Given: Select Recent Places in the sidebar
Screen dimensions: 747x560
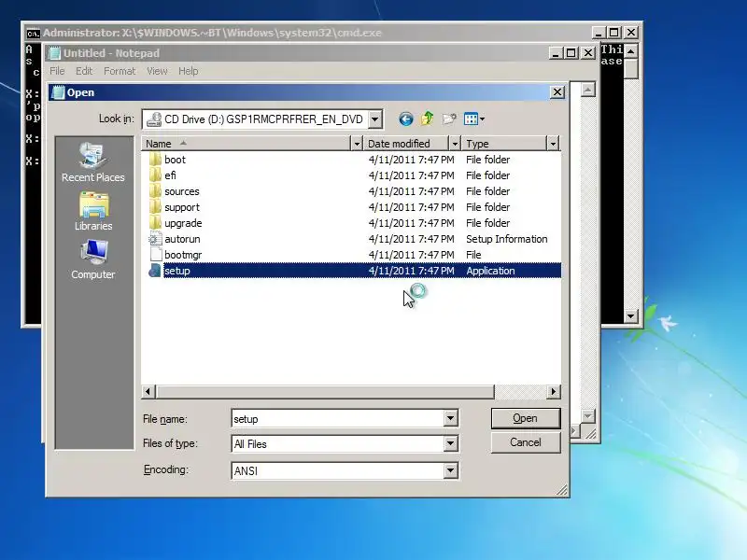Looking at the screenshot, I should click(x=92, y=162).
